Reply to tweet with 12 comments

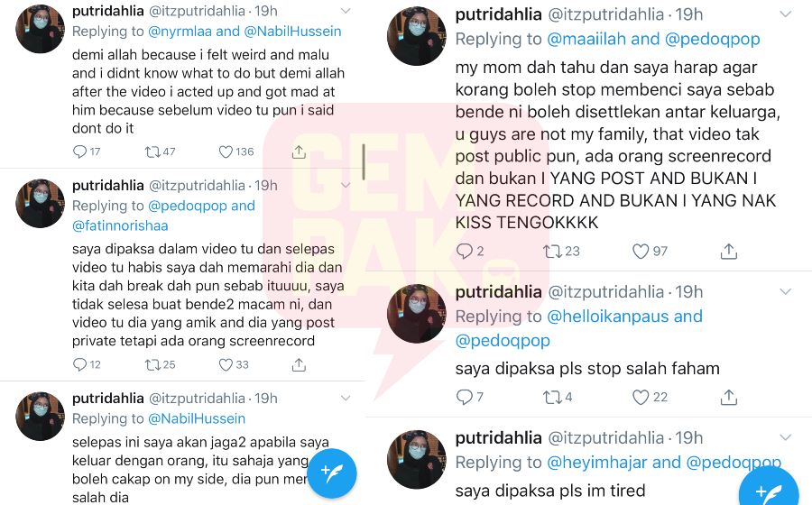point(79,365)
